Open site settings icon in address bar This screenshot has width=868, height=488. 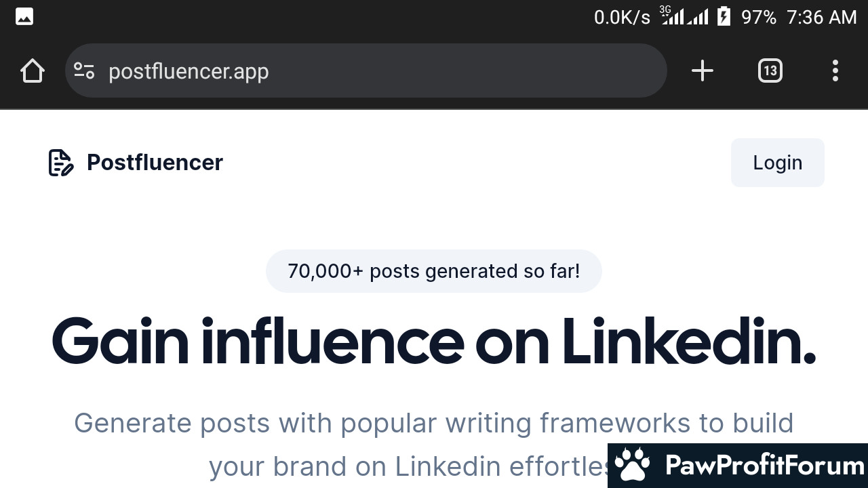pos(84,70)
